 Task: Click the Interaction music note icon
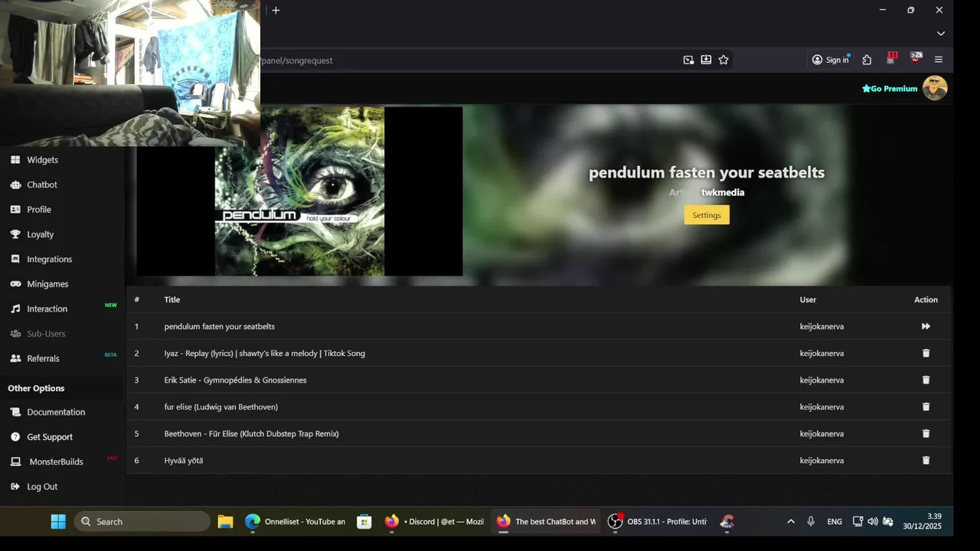pyautogui.click(x=15, y=309)
